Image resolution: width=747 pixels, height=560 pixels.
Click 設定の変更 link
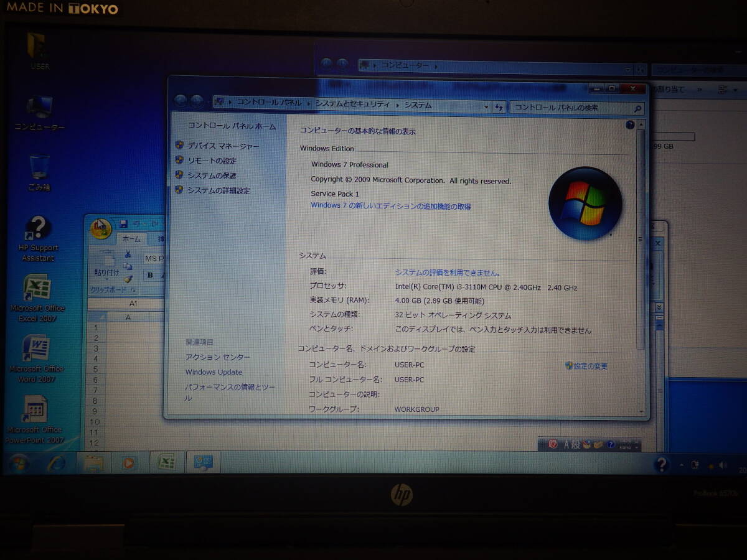click(x=586, y=366)
